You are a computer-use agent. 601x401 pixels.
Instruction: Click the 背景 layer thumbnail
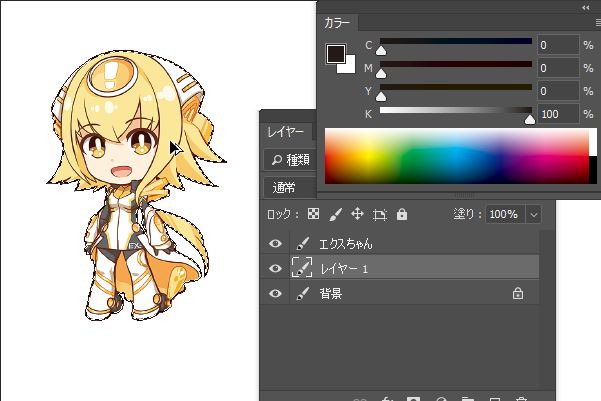302,293
